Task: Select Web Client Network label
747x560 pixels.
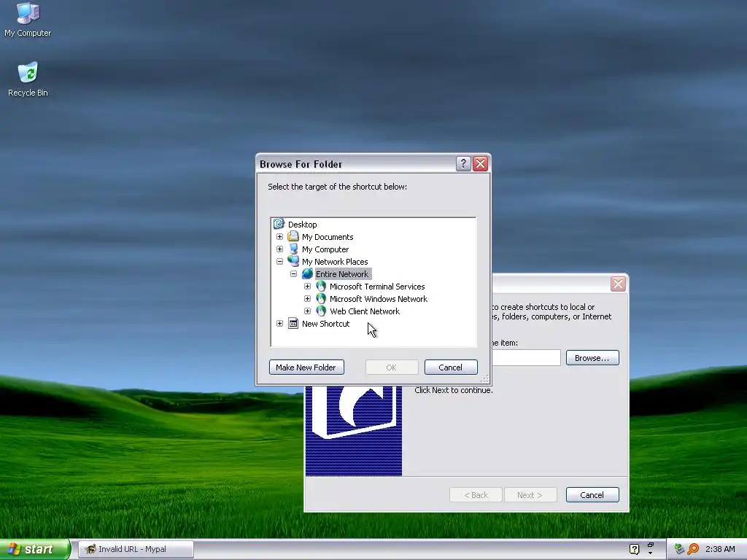Action: click(365, 311)
